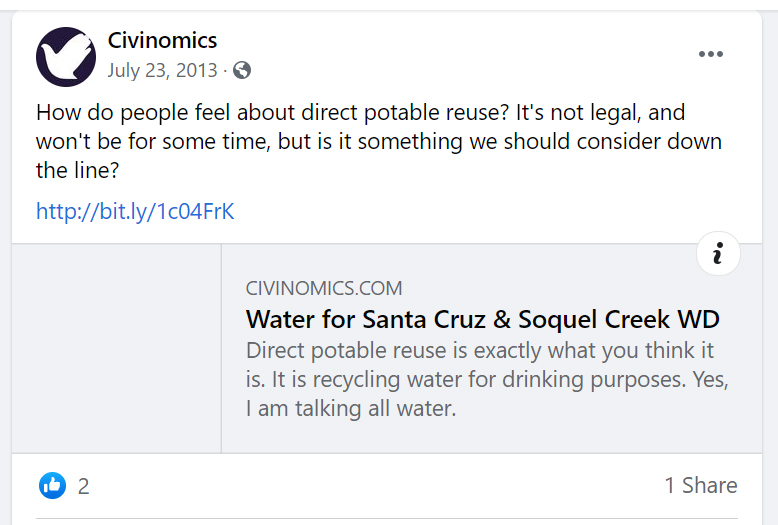Image resolution: width=778 pixels, height=525 pixels.
Task: Click the post's first line about potable reuse
Action: [x=360, y=113]
